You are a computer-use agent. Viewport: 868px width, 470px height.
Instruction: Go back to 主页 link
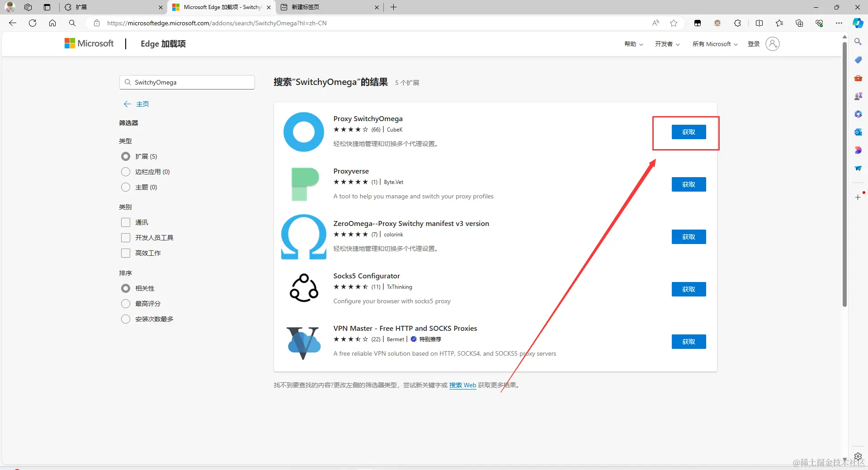(x=136, y=104)
